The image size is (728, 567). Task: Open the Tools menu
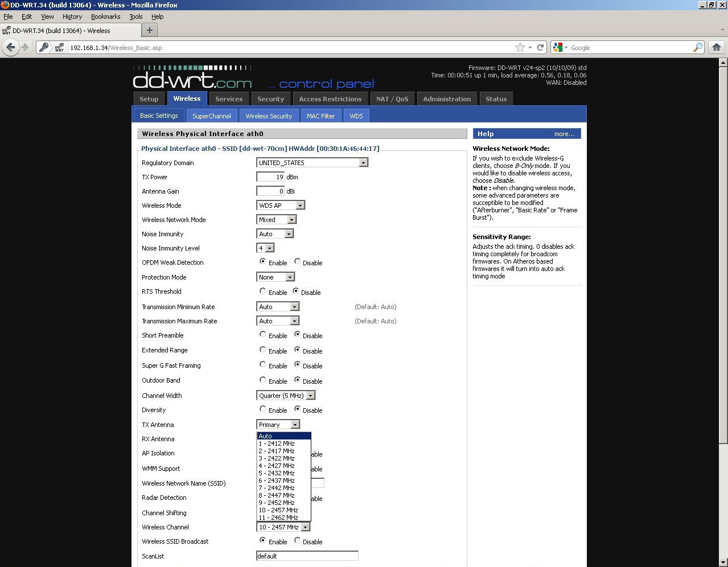click(136, 17)
